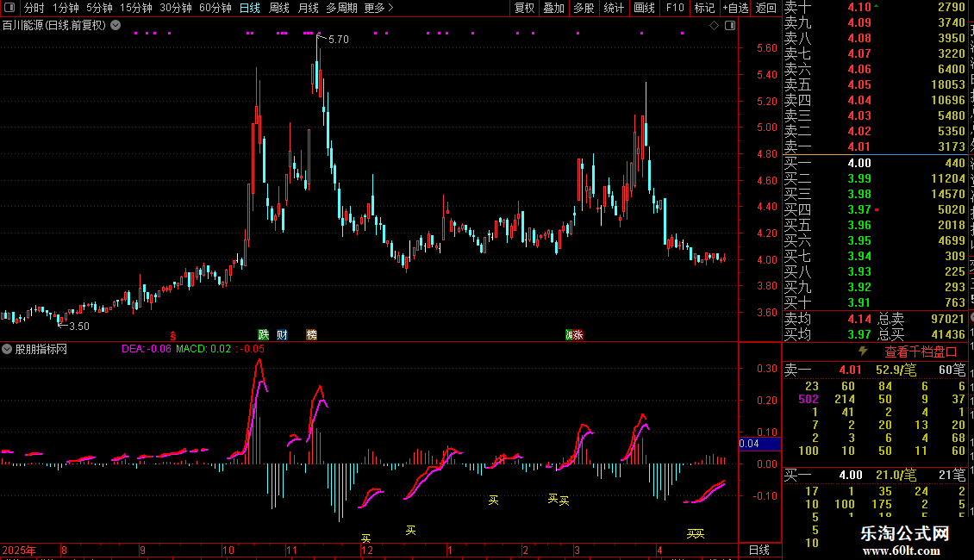Click the 叠加 overlay button

click(553, 8)
